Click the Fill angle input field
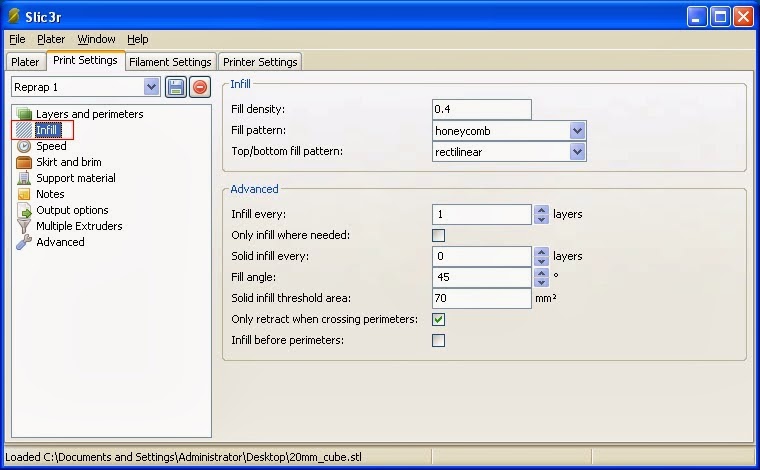The width and height of the screenshot is (760, 470). [481, 277]
